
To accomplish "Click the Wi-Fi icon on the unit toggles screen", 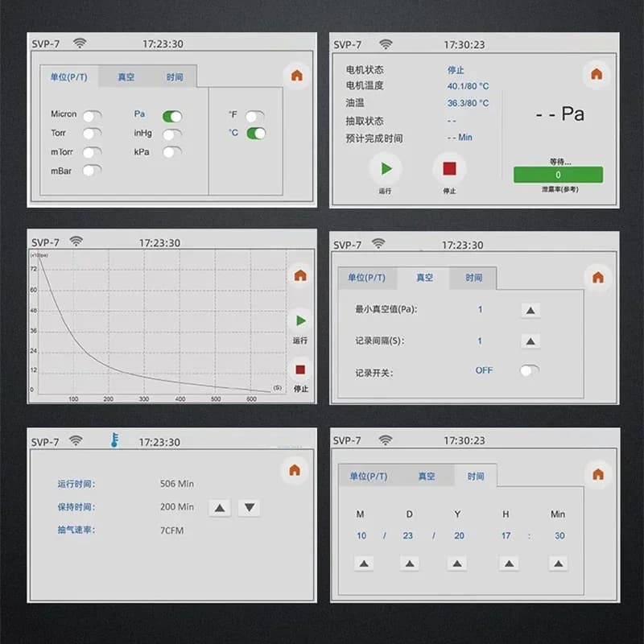I will (x=80, y=43).
